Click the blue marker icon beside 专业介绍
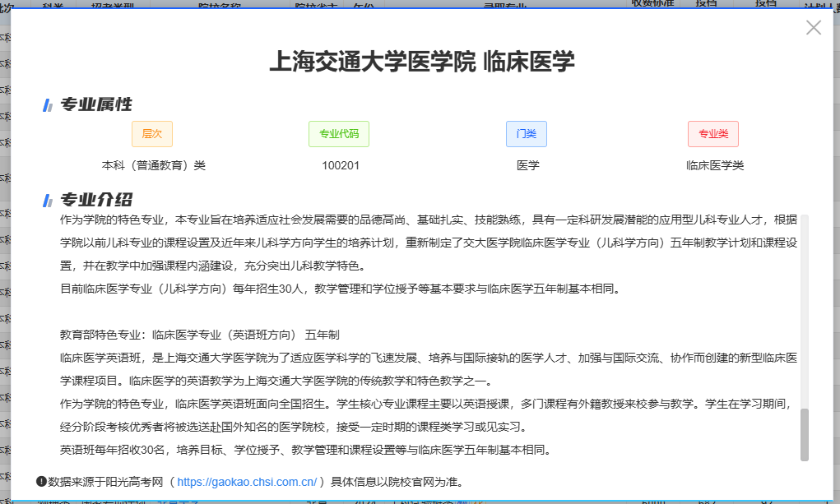 point(47,197)
